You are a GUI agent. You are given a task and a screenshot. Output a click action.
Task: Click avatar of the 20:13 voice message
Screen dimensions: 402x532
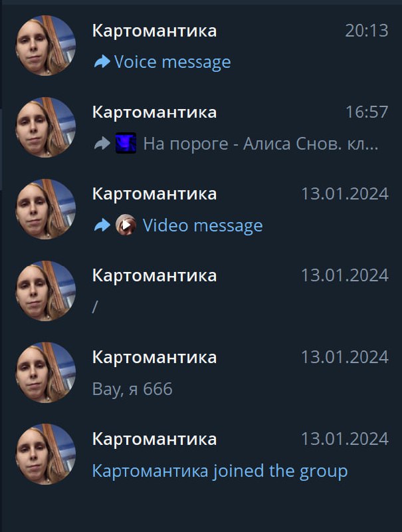(x=46, y=45)
